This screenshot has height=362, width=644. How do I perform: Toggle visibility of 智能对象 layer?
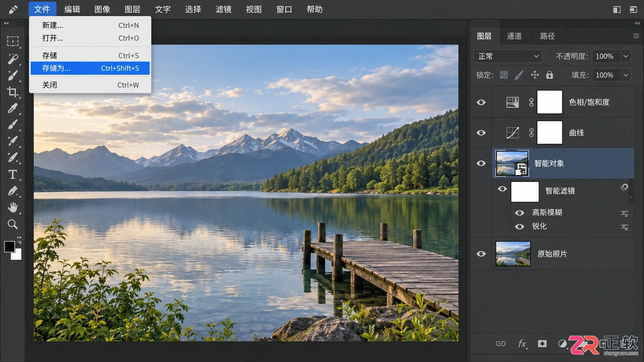coord(481,163)
